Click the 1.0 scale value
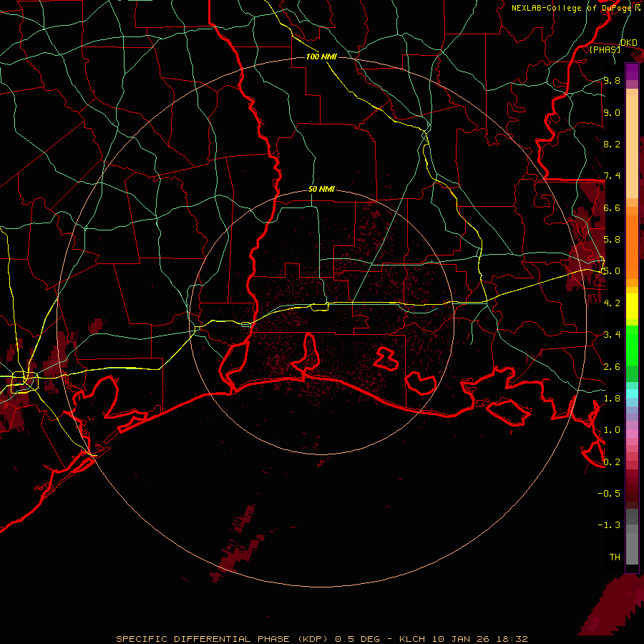 (x=612, y=429)
